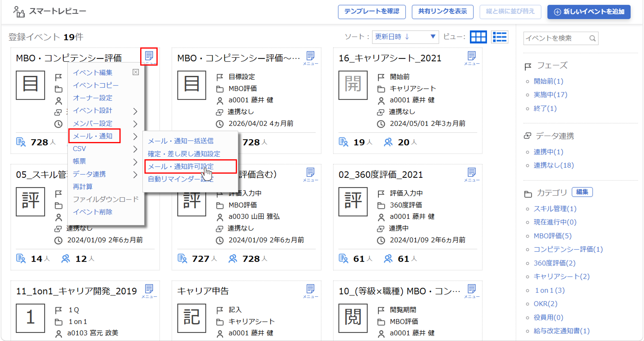Open the 02_360度評価_2021 event title
The width and height of the screenshot is (644, 341).
pyautogui.click(x=381, y=175)
